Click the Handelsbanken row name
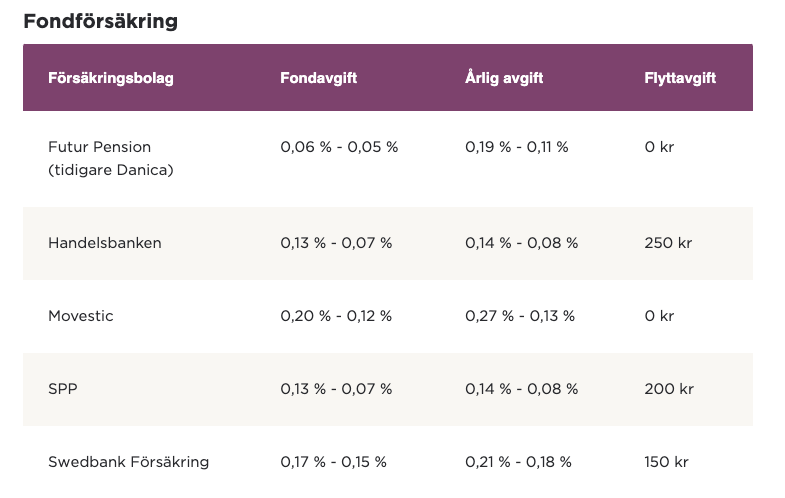785x498 pixels. 105,243
